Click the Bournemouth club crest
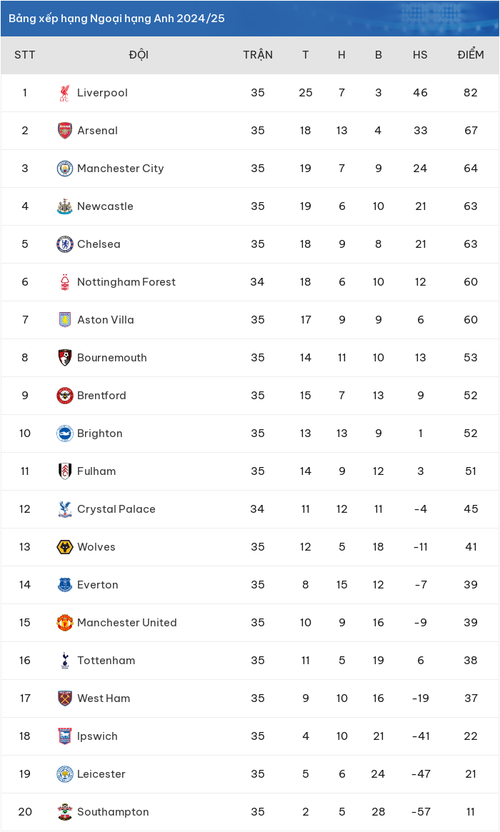 [x=65, y=358]
